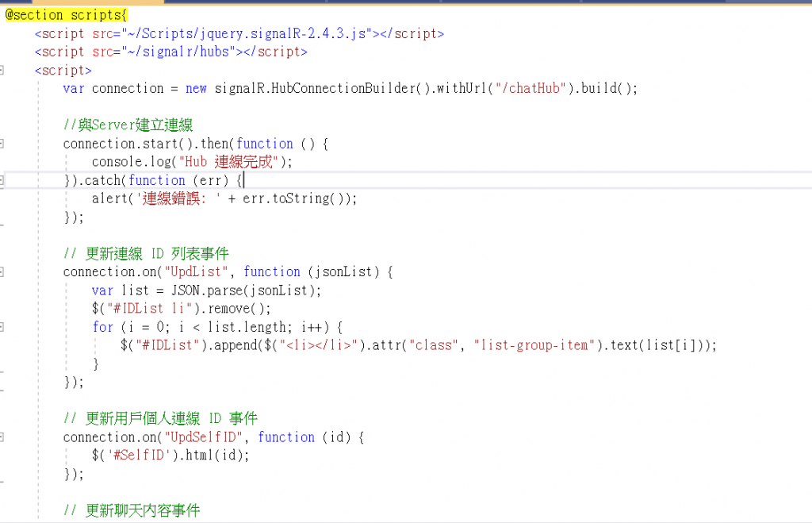Collapse the .catch(function (err) block outline box
812x523 pixels.
click(x=2, y=180)
